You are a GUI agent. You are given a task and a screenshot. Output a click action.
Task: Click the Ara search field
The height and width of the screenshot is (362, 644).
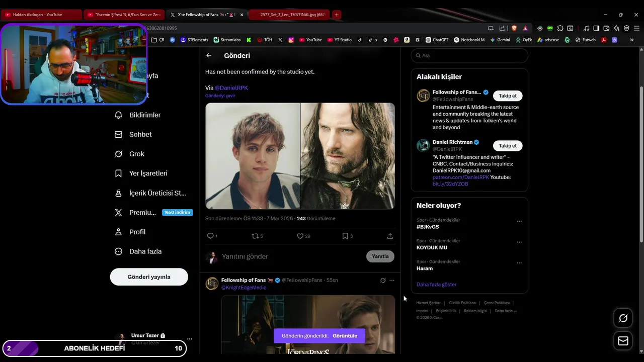pos(469,55)
